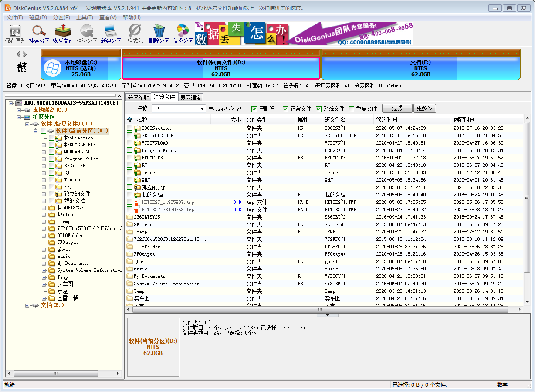Uncheck the 已删除 deleted files checkbox

[x=254, y=109]
